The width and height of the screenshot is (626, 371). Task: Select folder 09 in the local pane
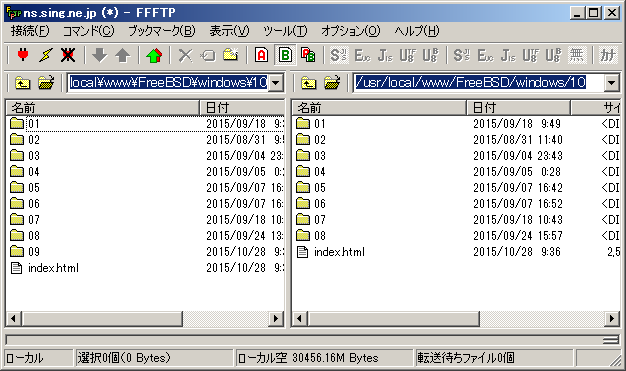[25, 252]
